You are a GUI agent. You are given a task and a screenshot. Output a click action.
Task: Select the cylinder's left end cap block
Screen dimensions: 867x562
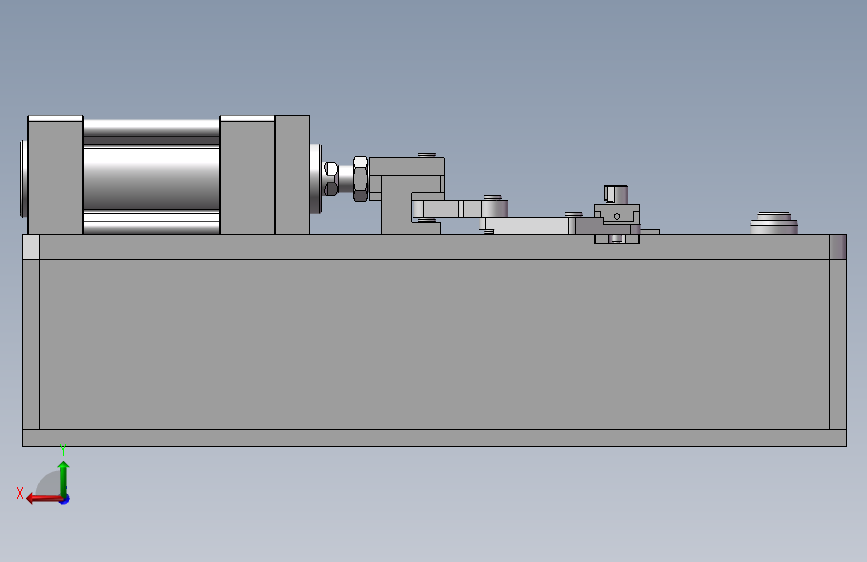[x=55, y=175]
